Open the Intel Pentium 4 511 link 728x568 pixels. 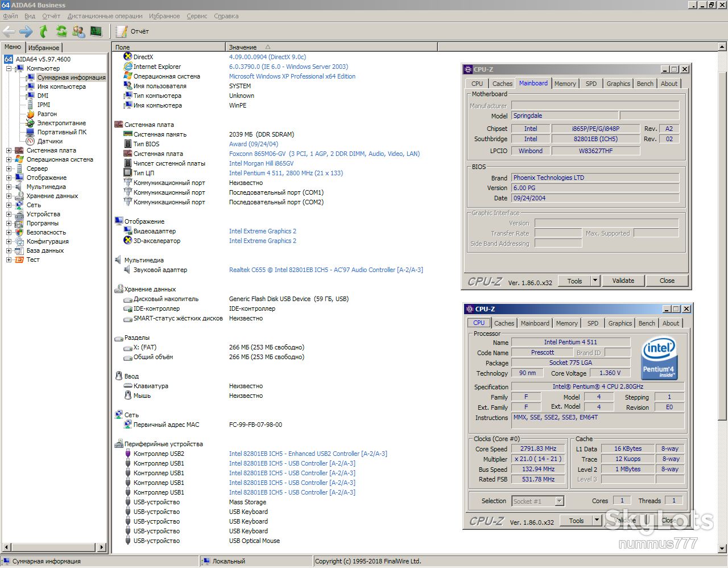click(x=286, y=173)
